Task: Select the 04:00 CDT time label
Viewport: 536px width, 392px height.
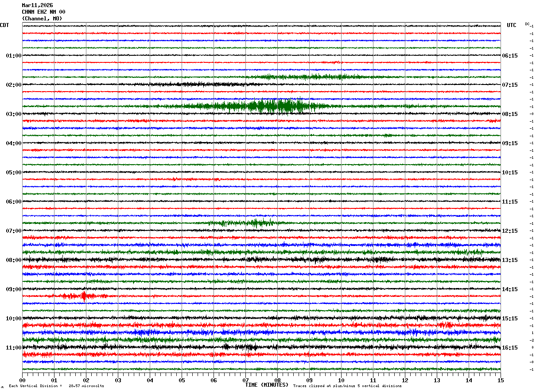Action: pyautogui.click(x=14, y=143)
